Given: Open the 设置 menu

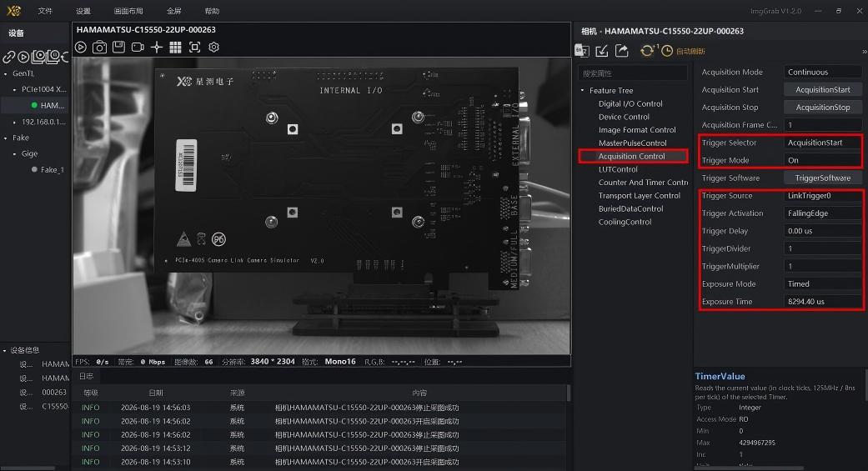Looking at the screenshot, I should tap(83, 11).
